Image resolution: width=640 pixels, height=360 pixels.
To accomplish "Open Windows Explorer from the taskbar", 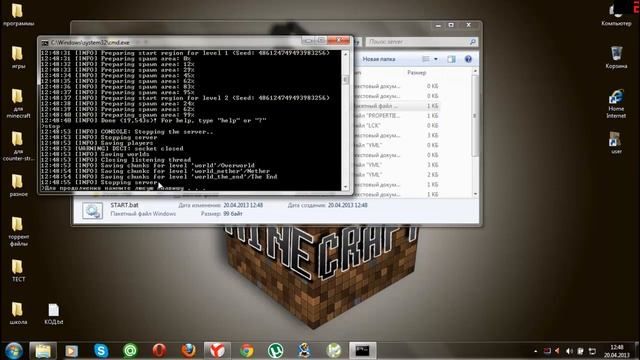I will (43, 351).
